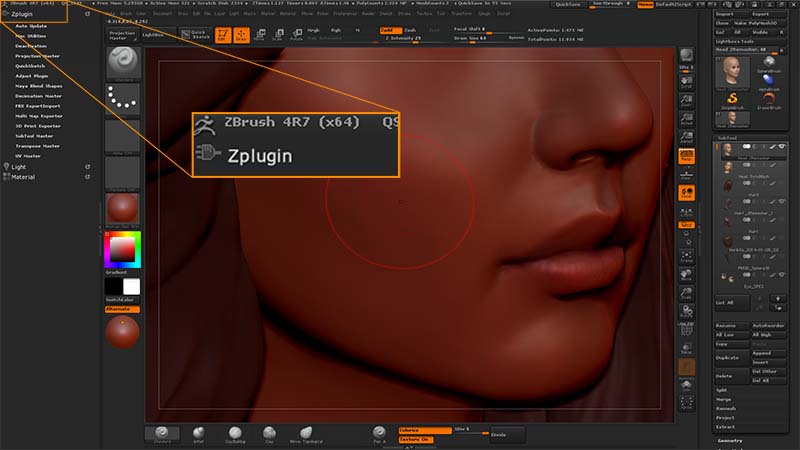This screenshot has width=800, height=450.
Task: Select the Scroll canvas navigation icon
Action: point(686,82)
